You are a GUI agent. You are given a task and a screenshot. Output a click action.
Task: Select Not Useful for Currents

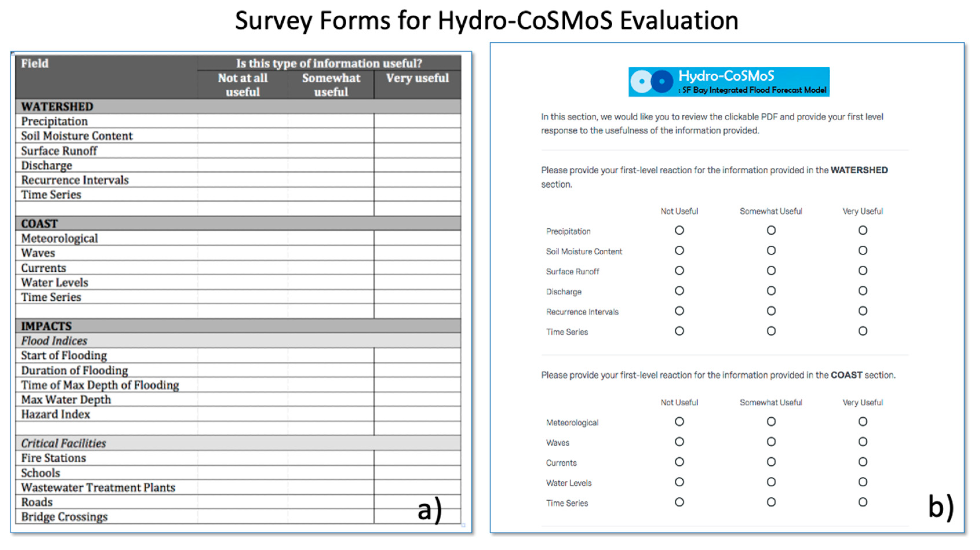(679, 462)
